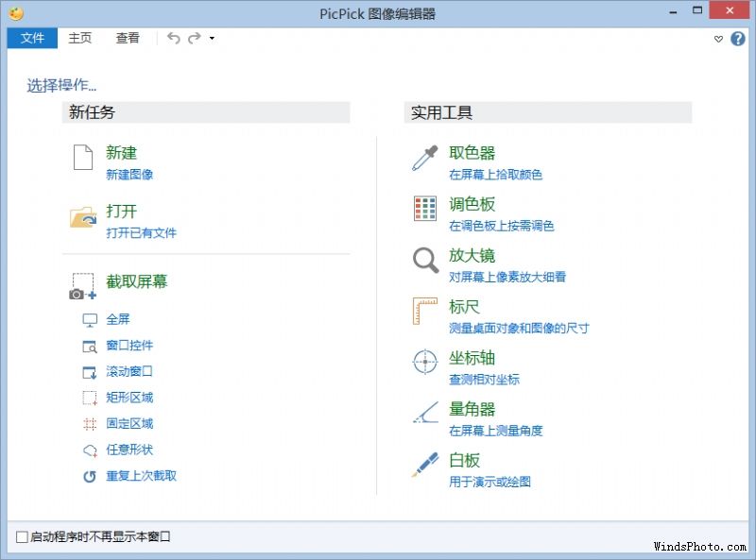
Task: Click the full screen monitor icon
Action: point(90,320)
